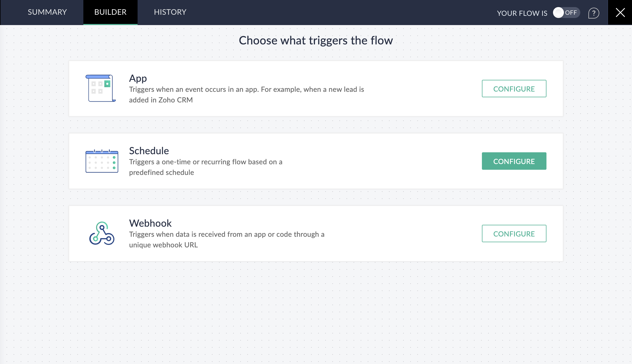Open the HISTORY tab
The height and width of the screenshot is (364, 632).
coord(170,12)
